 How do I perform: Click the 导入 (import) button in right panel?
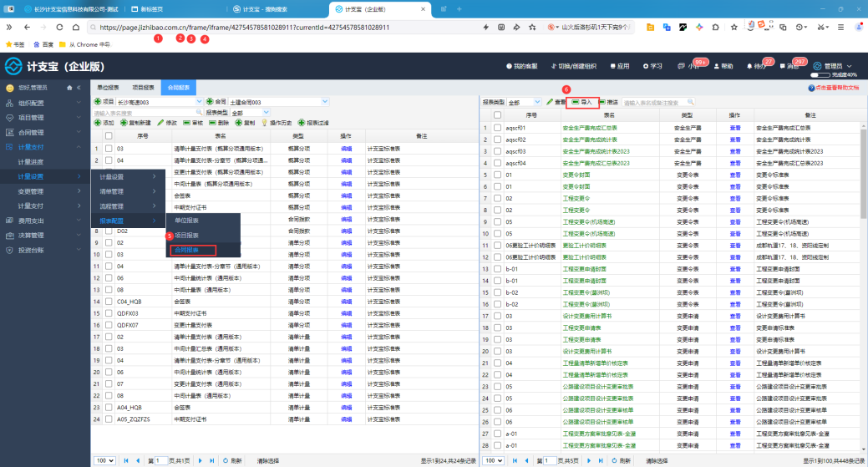coord(581,103)
